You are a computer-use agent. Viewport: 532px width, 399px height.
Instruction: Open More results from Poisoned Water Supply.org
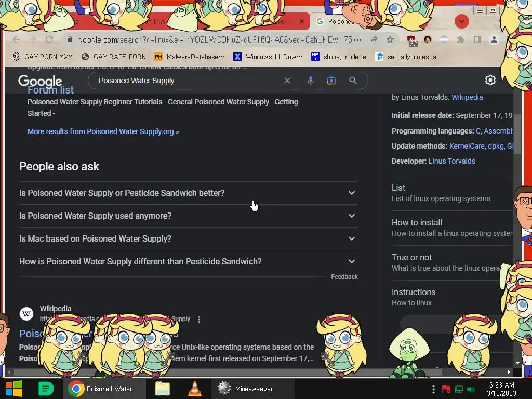103,131
